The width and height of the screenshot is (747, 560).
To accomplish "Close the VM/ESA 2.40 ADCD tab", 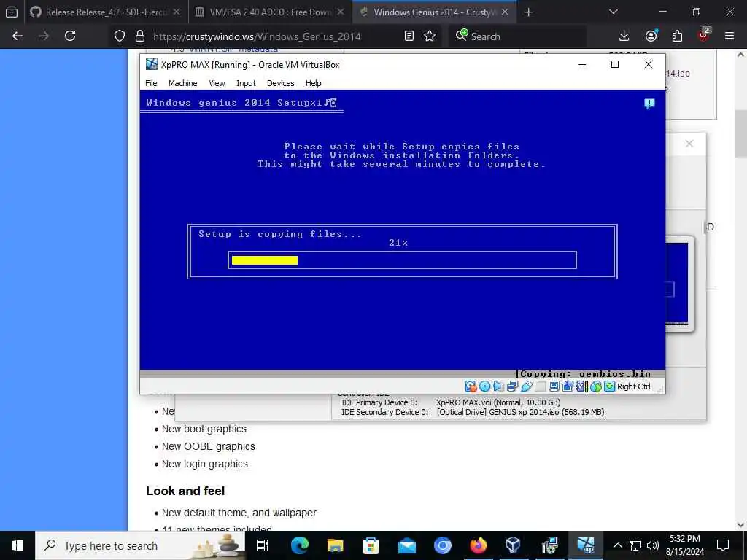I will point(341,12).
